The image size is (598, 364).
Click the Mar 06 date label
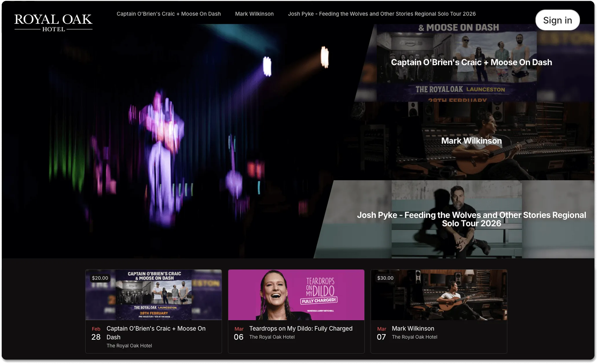point(239,333)
